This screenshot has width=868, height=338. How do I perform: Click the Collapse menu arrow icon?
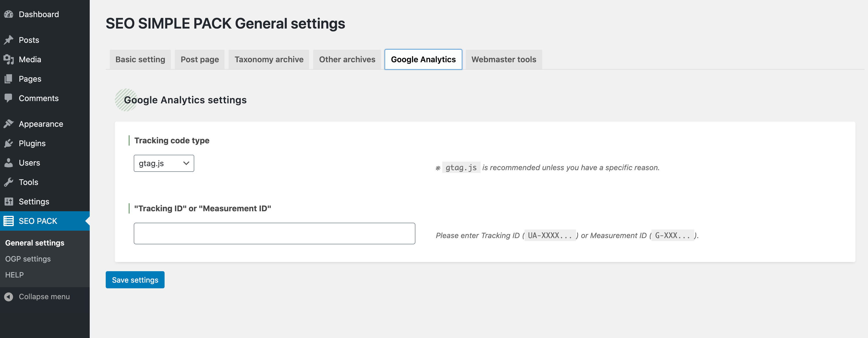pyautogui.click(x=9, y=297)
